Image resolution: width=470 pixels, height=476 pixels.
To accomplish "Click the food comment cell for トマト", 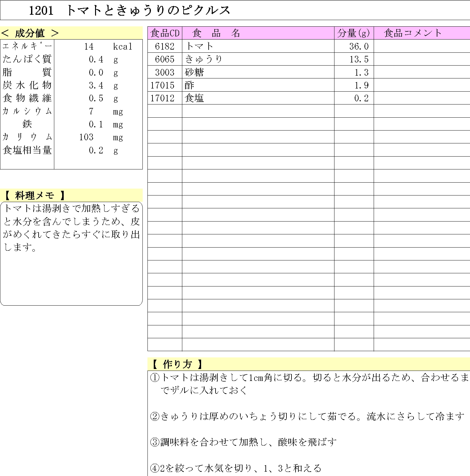I will pyautogui.click(x=421, y=46).
